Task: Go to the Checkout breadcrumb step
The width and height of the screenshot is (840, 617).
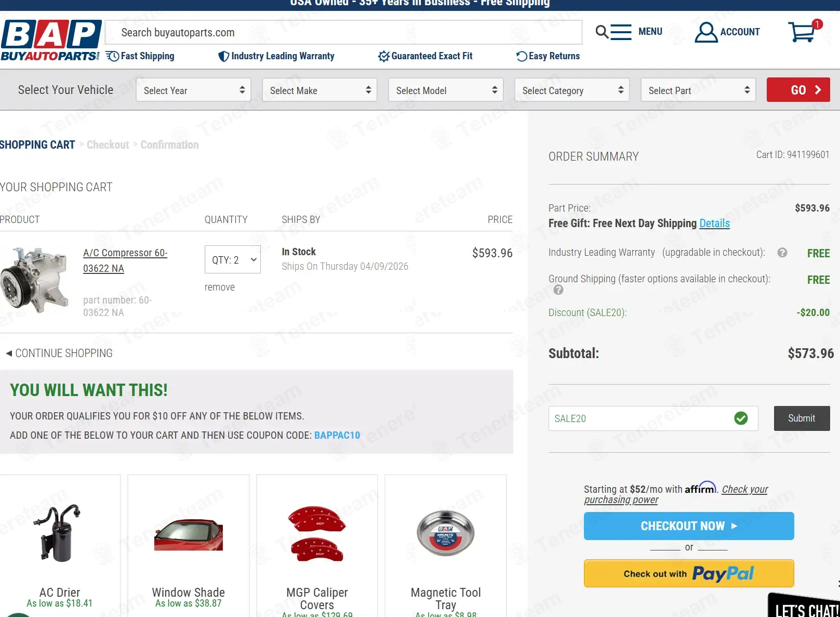Action: click(x=108, y=145)
